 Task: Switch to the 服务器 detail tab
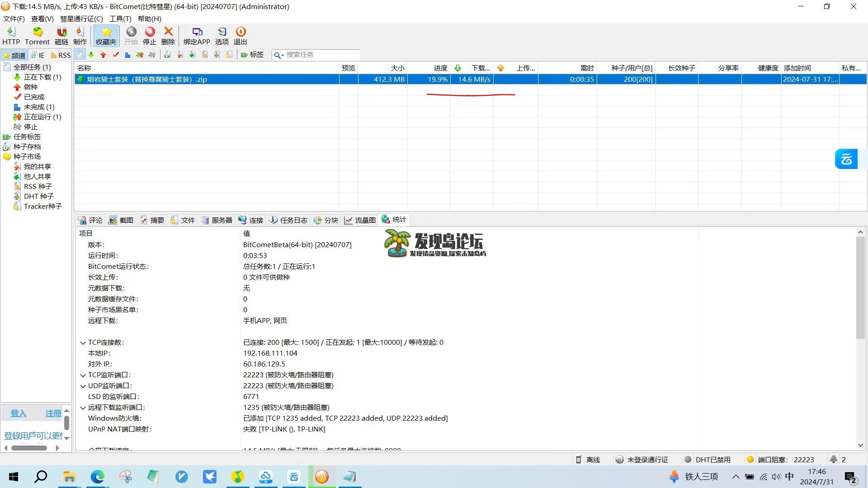217,220
